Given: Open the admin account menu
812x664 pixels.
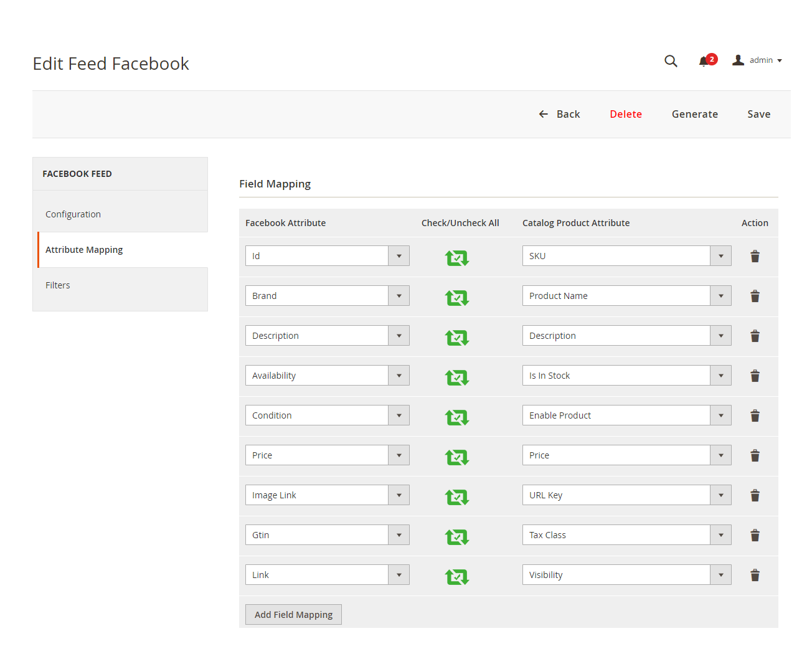Looking at the screenshot, I should point(758,60).
